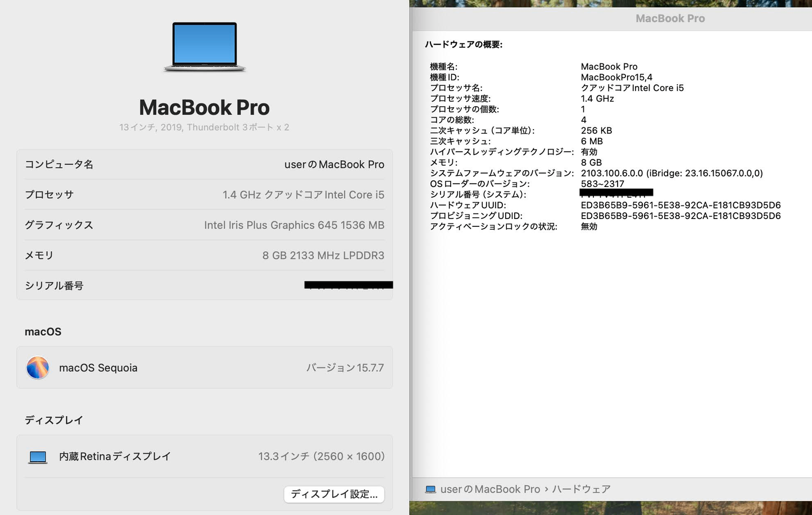Image resolution: width=812 pixels, height=515 pixels.
Task: Click the macOS section header
Action: click(x=43, y=332)
